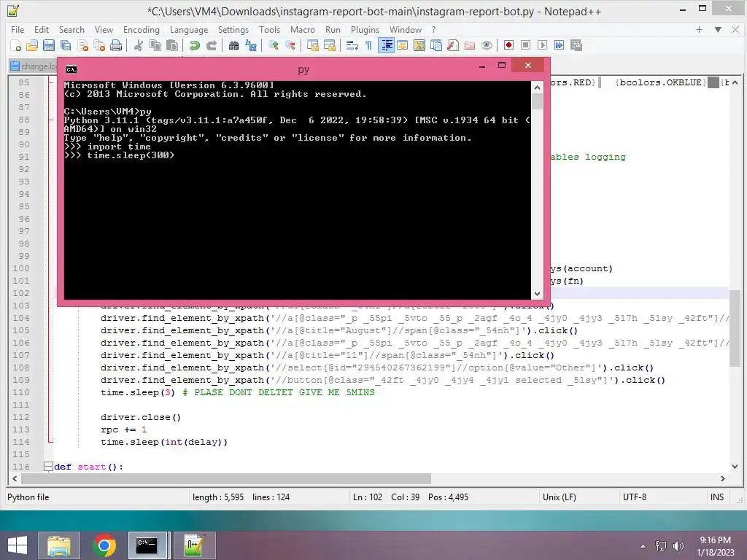The width and height of the screenshot is (747, 560).
Task: Open the Macro menu
Action: click(x=303, y=29)
